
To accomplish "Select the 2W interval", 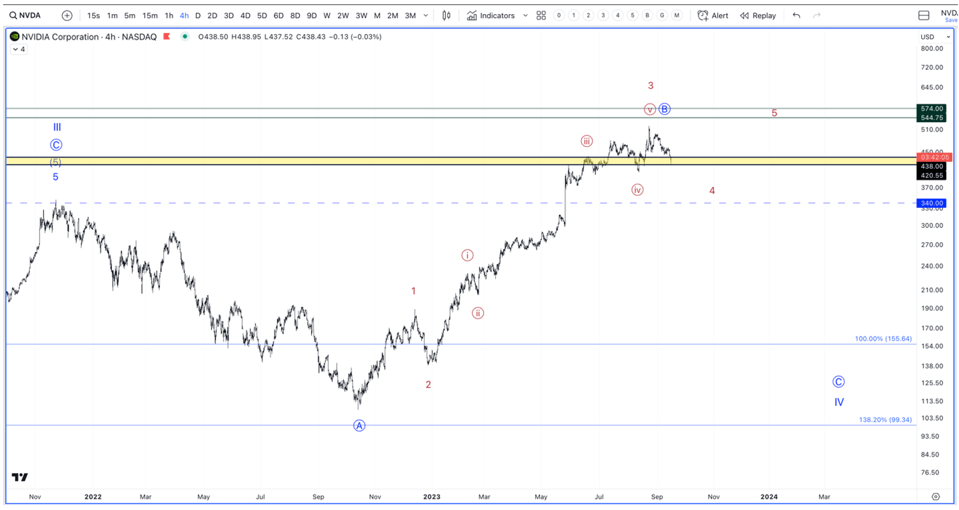I will (343, 15).
